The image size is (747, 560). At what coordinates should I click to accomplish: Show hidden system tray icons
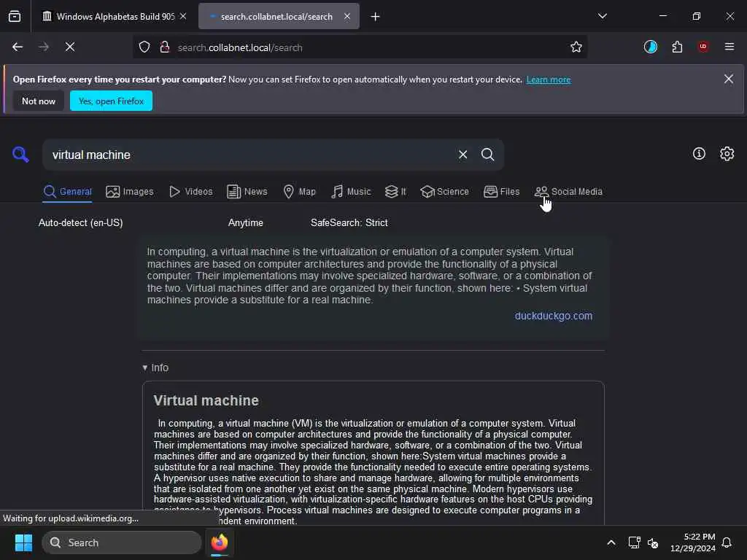(611, 542)
